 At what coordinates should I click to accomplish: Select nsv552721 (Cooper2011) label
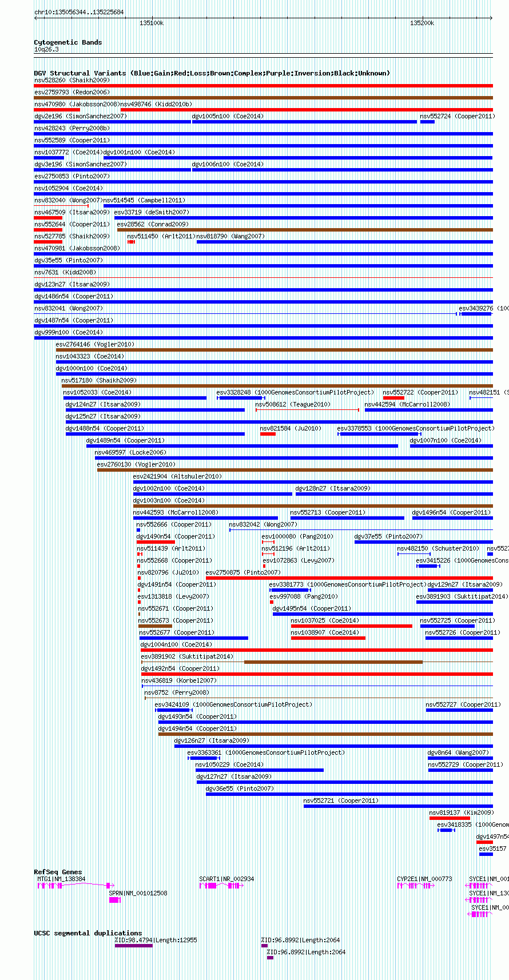pyautogui.click(x=341, y=800)
